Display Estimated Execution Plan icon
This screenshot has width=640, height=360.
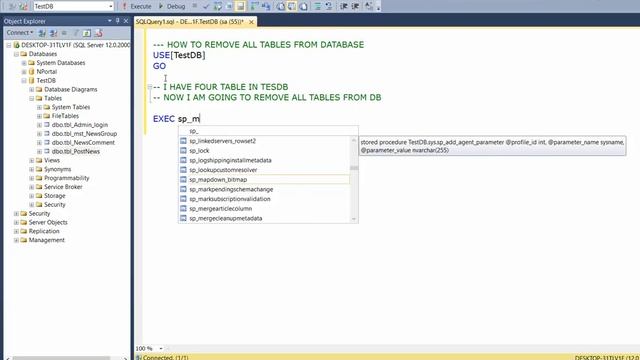[218, 6]
